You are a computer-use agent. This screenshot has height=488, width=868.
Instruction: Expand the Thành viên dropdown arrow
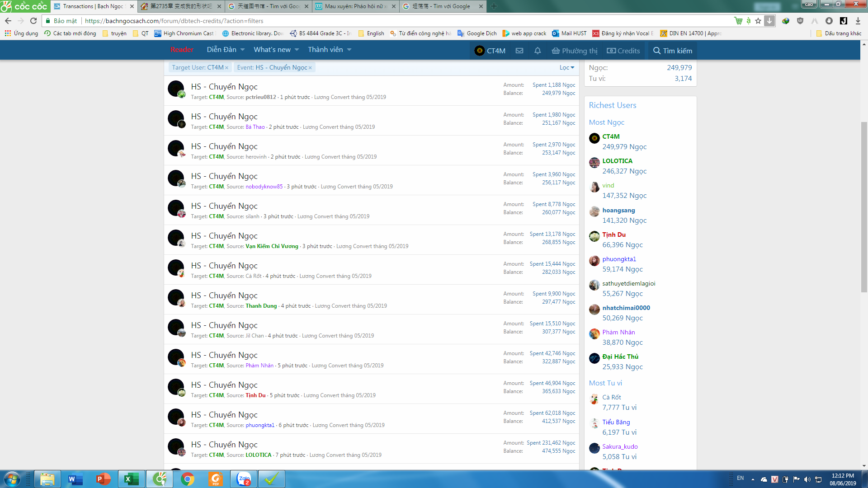pyautogui.click(x=349, y=50)
